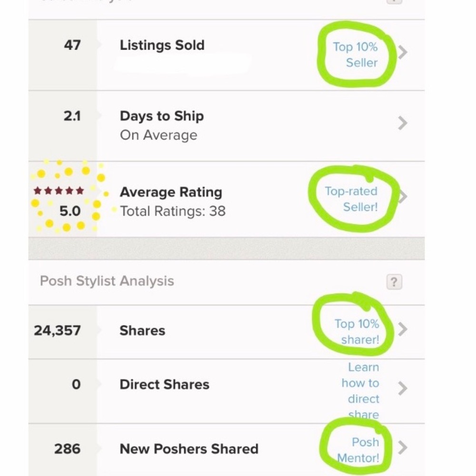Select the Days to Ship label
Screen dimensions: 476x476
162,116
